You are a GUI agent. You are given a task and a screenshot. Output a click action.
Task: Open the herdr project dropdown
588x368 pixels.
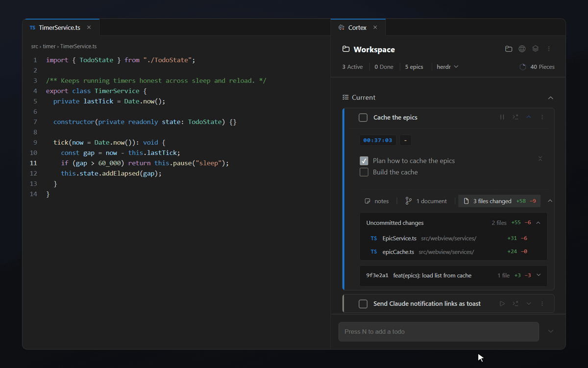pyautogui.click(x=447, y=67)
